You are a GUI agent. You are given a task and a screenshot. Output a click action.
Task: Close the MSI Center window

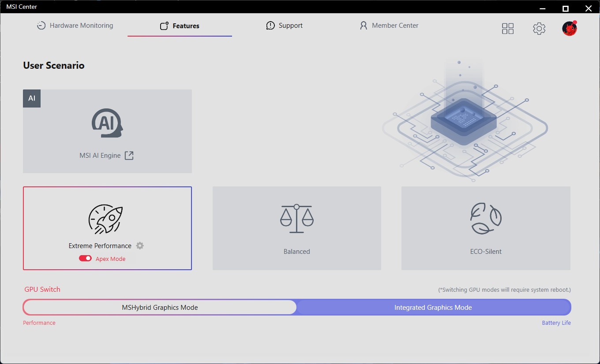coord(588,8)
